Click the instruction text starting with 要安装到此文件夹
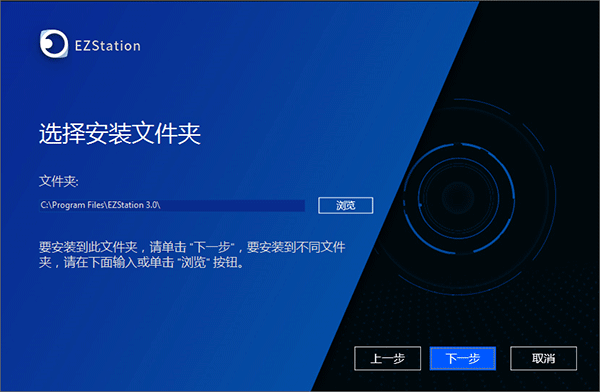 192,255
